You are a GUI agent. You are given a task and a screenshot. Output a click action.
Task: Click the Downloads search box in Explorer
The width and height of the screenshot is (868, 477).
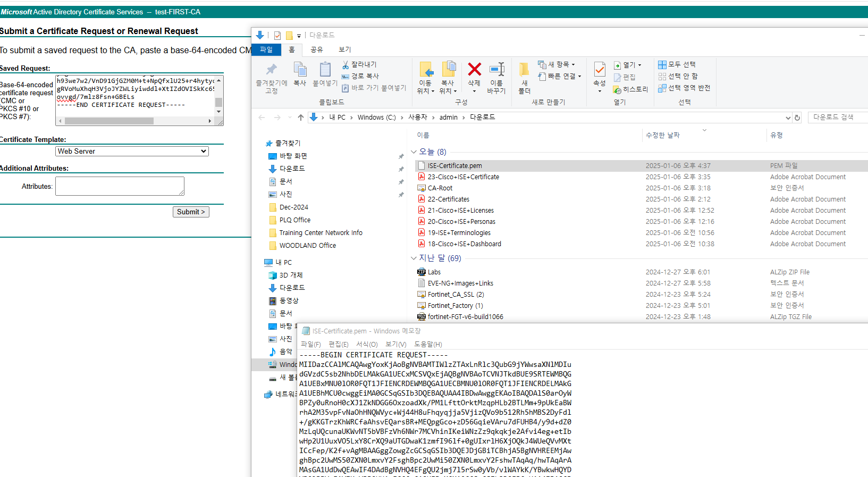pyautogui.click(x=837, y=118)
